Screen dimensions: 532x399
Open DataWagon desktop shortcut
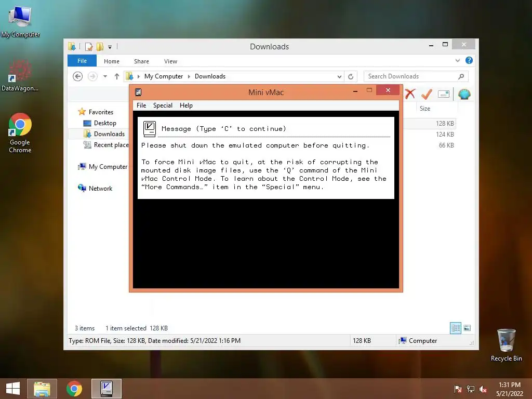[x=20, y=75]
